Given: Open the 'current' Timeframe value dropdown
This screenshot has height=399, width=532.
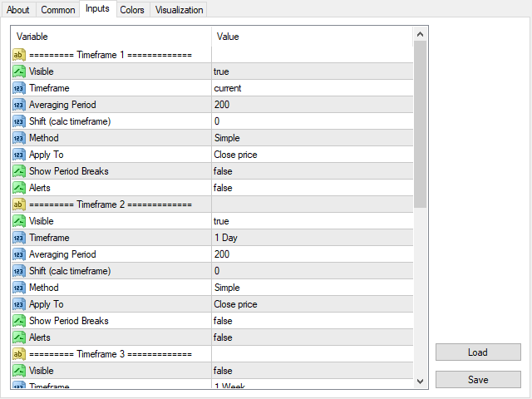Looking at the screenshot, I should tap(313, 88).
